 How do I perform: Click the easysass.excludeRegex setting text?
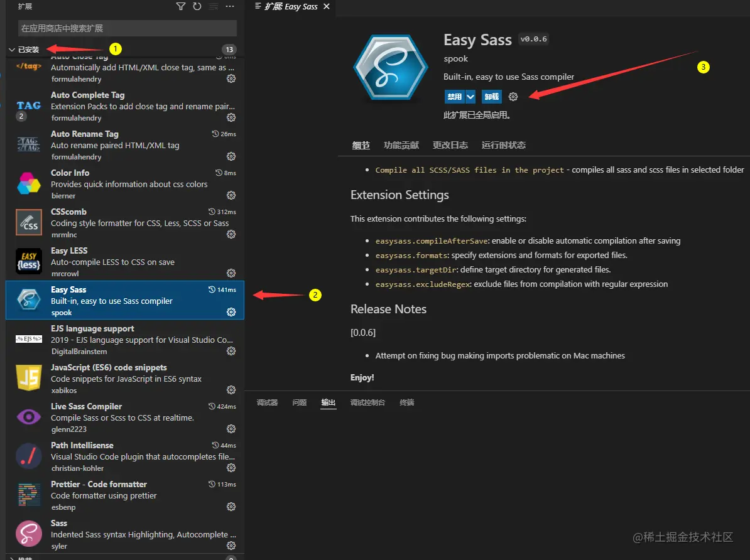(x=423, y=284)
